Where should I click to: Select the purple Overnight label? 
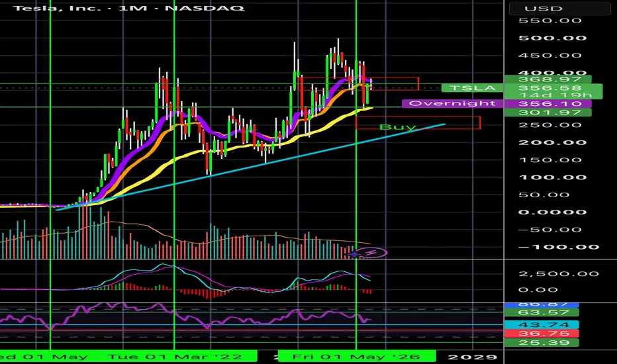click(x=452, y=103)
